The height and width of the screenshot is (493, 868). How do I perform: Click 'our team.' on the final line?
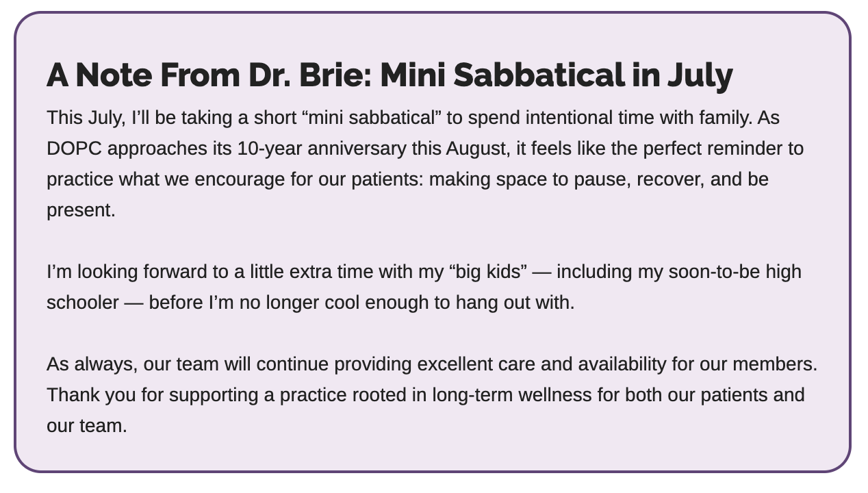87,426
